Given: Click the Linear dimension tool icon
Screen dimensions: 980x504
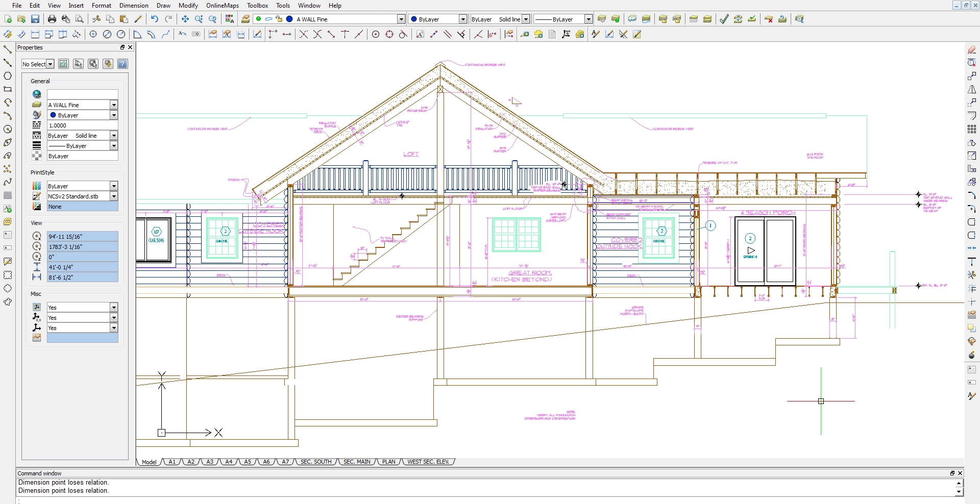Looking at the screenshot, I should tap(35, 34).
